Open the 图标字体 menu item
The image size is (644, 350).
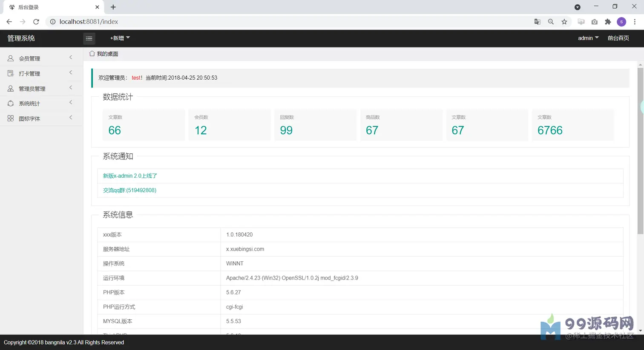coord(41,119)
